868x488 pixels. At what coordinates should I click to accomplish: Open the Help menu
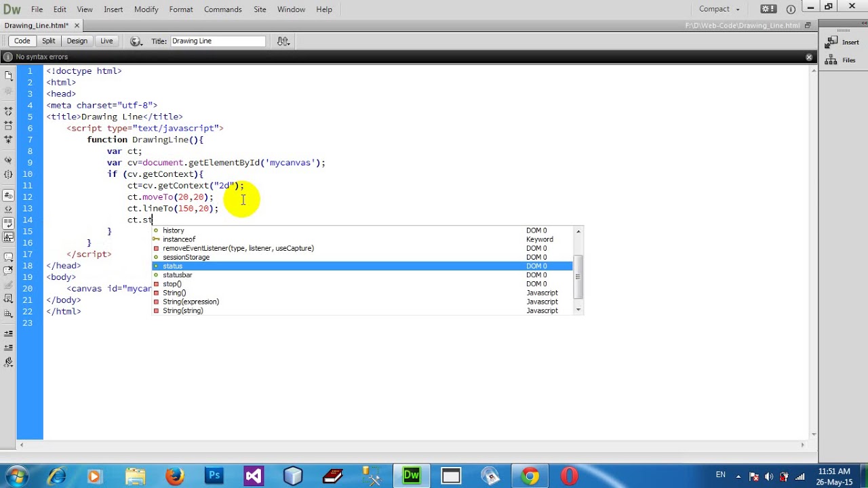click(x=324, y=9)
